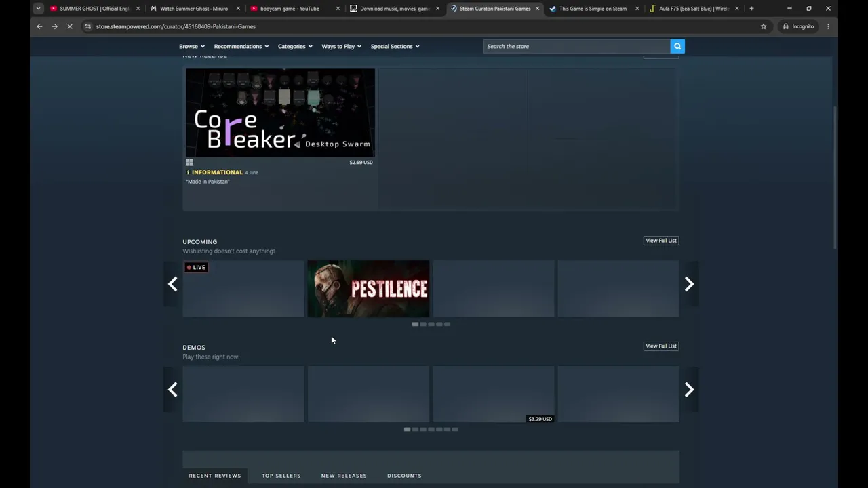The image size is (868, 488).
Task: Click the Windows platform icon under CoreBreaker
Action: pos(189,163)
